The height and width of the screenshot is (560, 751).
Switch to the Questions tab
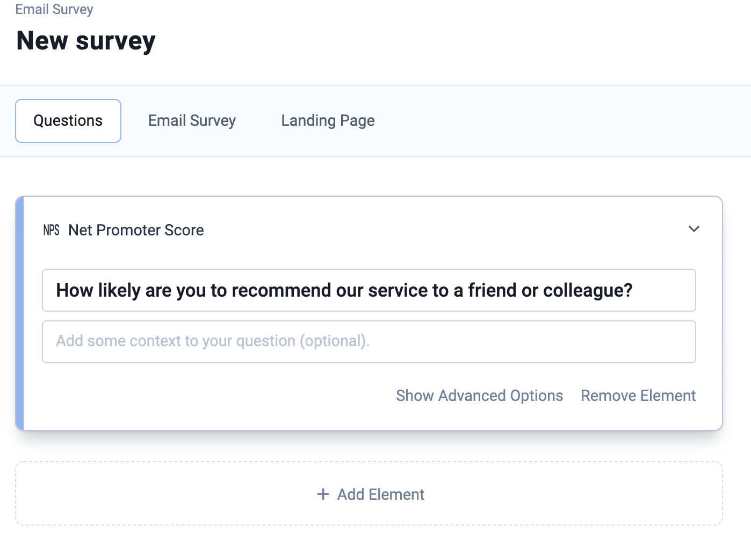[68, 121]
